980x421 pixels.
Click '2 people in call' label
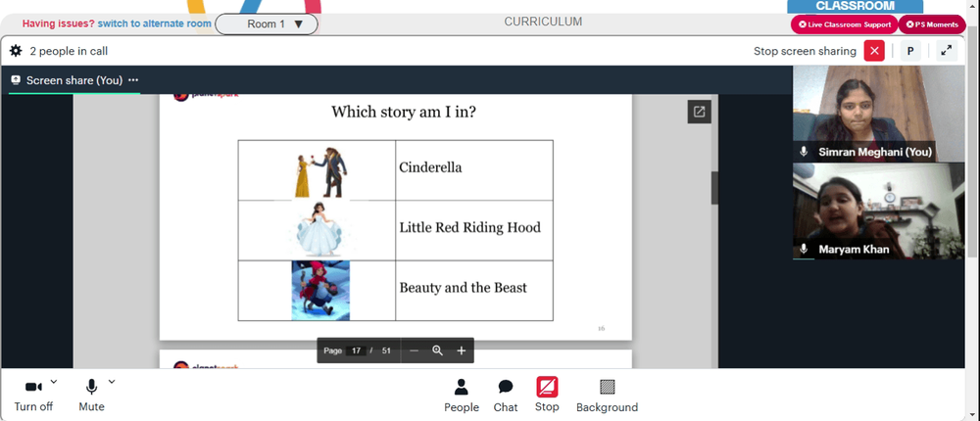(69, 51)
